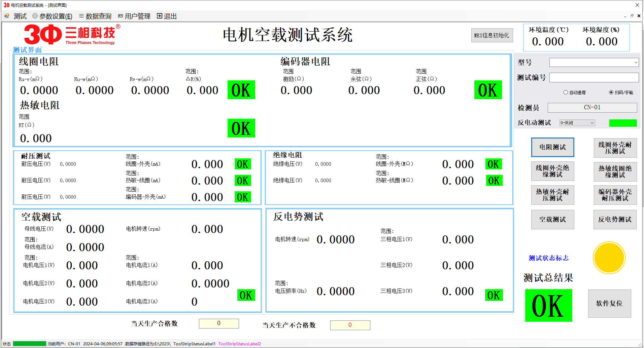
Task: Click the list icon beside 数据查询
Action: point(81,16)
